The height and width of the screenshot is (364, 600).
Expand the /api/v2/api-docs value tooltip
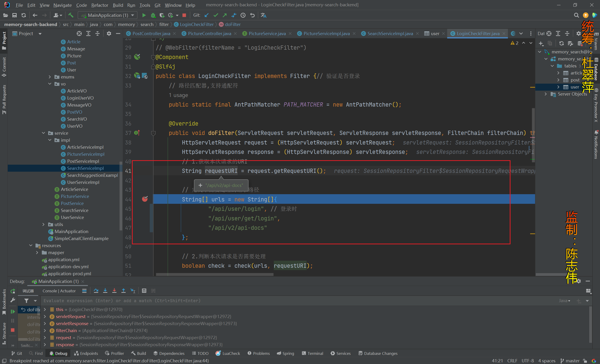click(x=200, y=185)
